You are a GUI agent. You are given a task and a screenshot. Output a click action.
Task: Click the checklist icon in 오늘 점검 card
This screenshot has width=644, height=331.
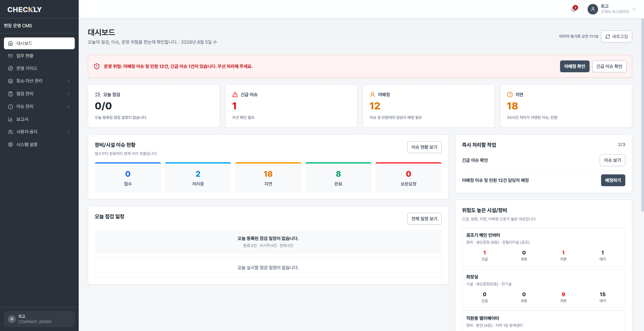tap(98, 95)
